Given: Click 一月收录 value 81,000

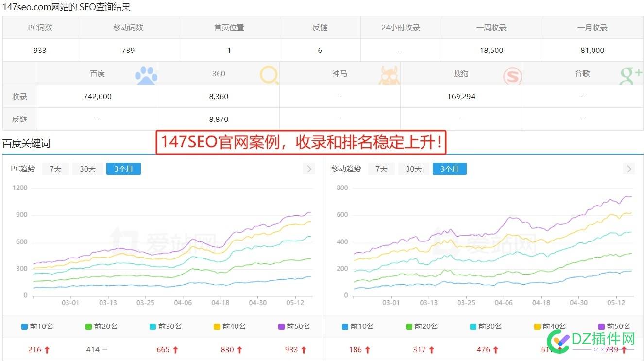Looking at the screenshot, I should click(592, 50).
